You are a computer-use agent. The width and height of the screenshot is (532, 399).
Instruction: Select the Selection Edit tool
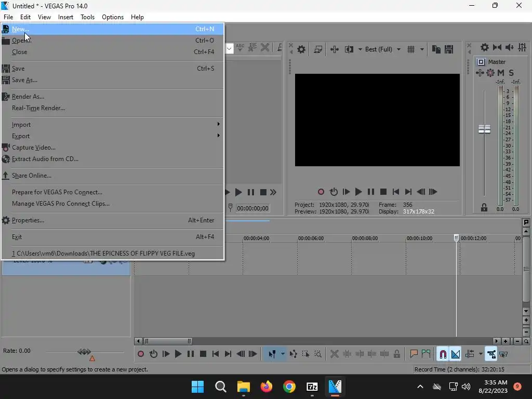click(305, 354)
